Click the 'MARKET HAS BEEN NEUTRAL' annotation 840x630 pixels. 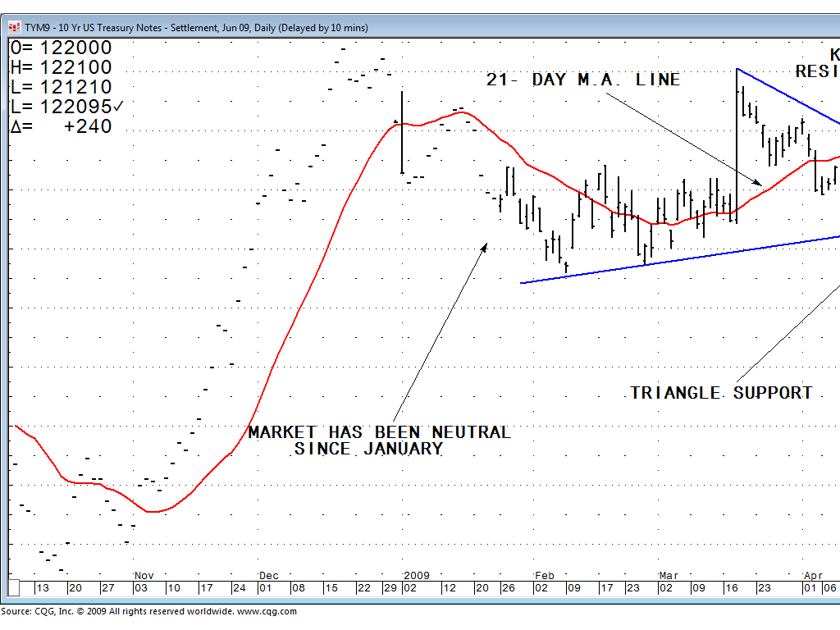point(379,432)
